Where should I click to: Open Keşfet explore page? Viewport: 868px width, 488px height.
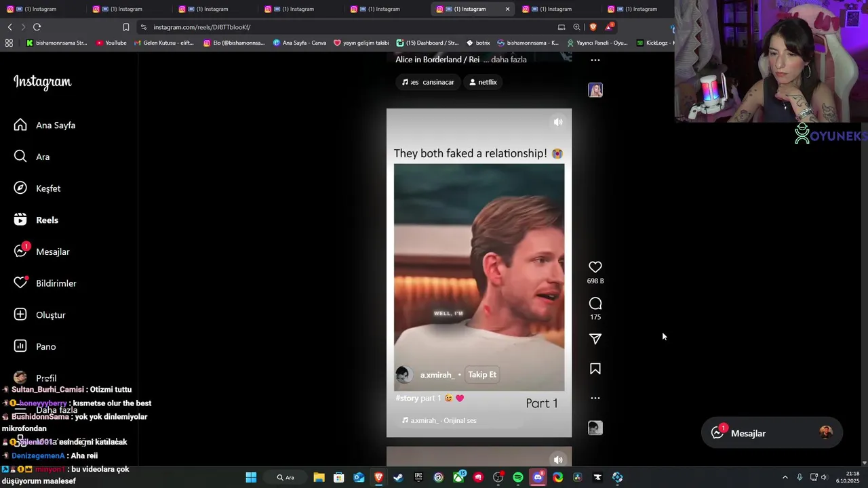click(37, 188)
